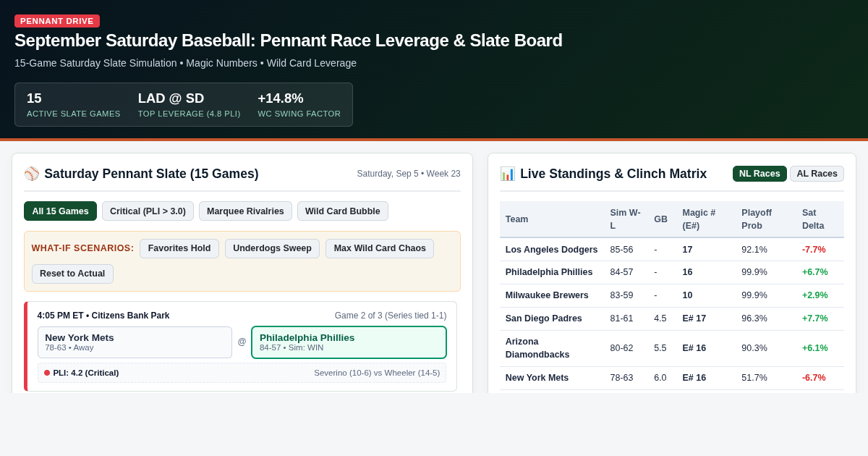The width and height of the screenshot is (868, 456).
Task: Click the Mets 51.7% playoff probability
Action: 754,379
